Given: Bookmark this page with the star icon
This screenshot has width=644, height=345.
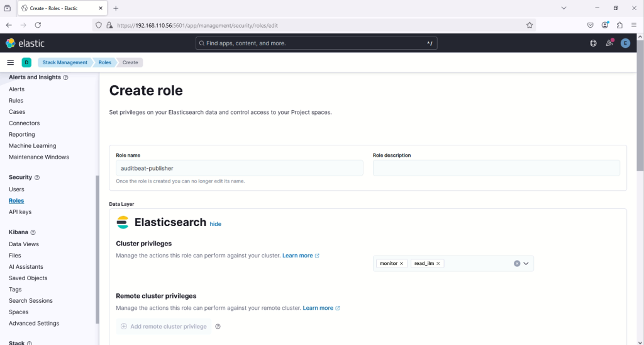Looking at the screenshot, I should click(530, 25).
